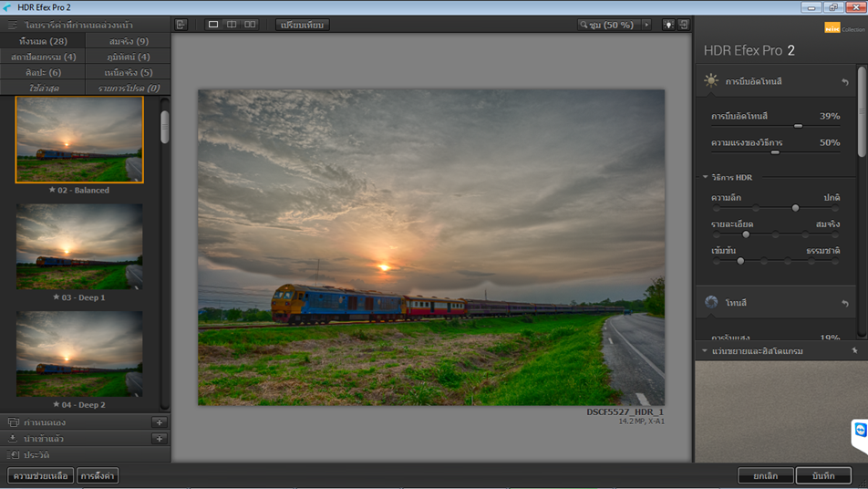868x489 pixels.
Task: Filter presets by Artistic (6)
Action: point(43,72)
